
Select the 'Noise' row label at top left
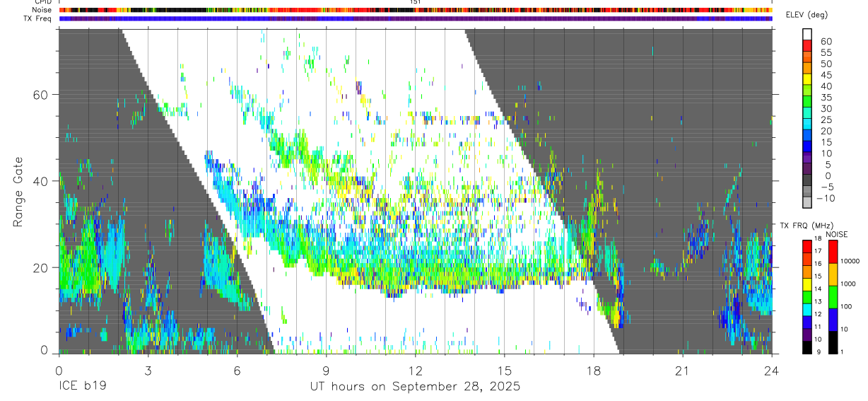[x=42, y=10]
